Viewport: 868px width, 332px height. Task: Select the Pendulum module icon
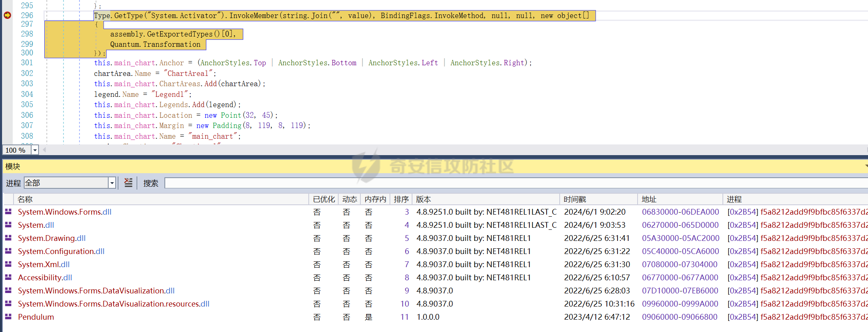coord(8,317)
